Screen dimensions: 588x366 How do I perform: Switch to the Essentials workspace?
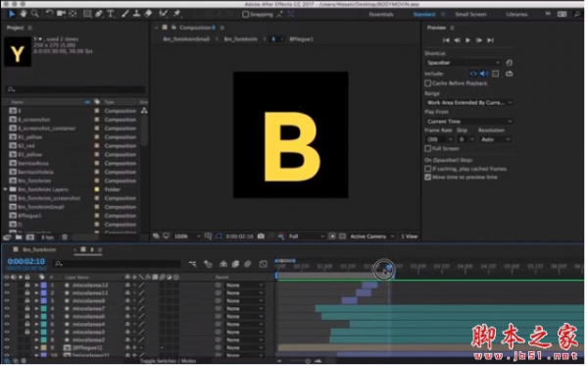pos(381,15)
